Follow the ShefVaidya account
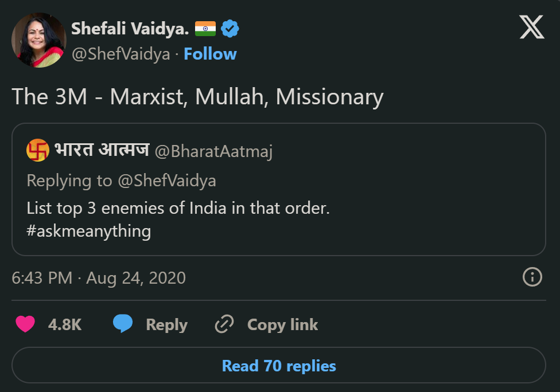 click(x=210, y=54)
